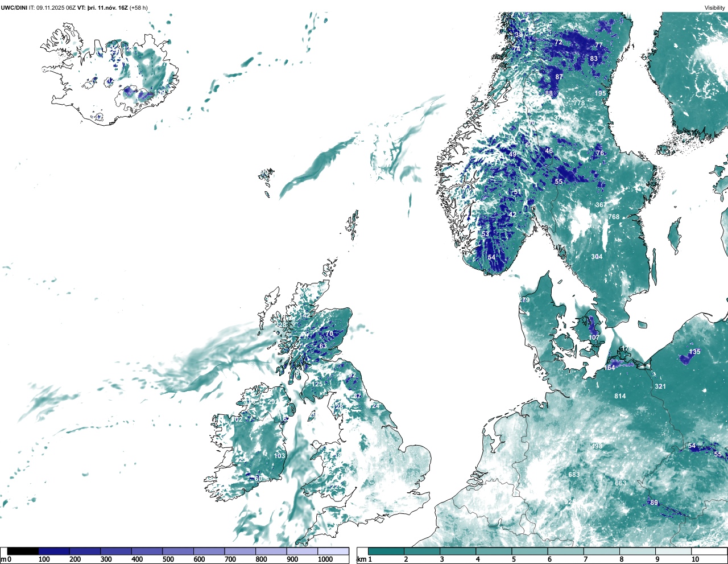This screenshot has height=564, width=728.
Task: Click the '1000' tick on metres legend
Action: click(325, 559)
